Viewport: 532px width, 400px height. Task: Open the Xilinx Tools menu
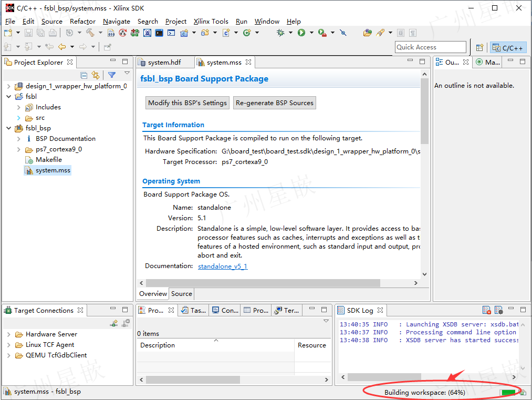pyautogui.click(x=211, y=22)
